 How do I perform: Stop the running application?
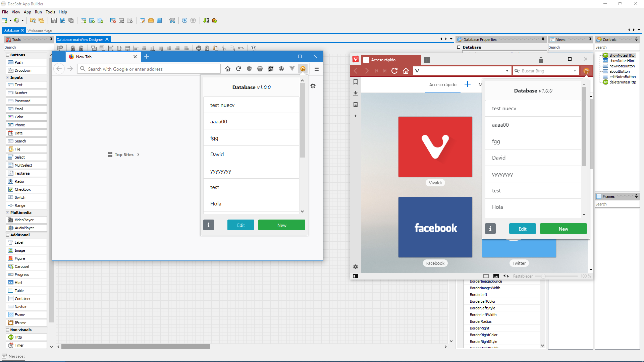pos(193,20)
